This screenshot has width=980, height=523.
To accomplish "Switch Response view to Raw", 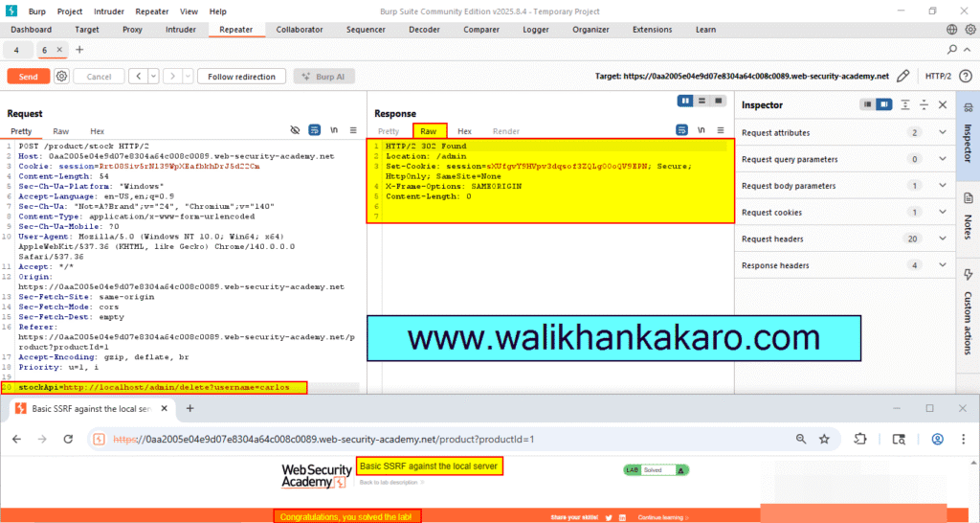I will click(x=429, y=130).
